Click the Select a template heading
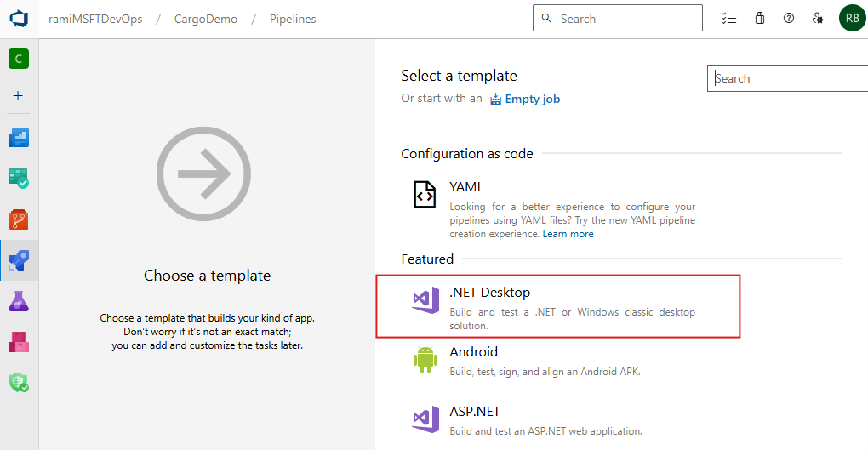 (459, 76)
